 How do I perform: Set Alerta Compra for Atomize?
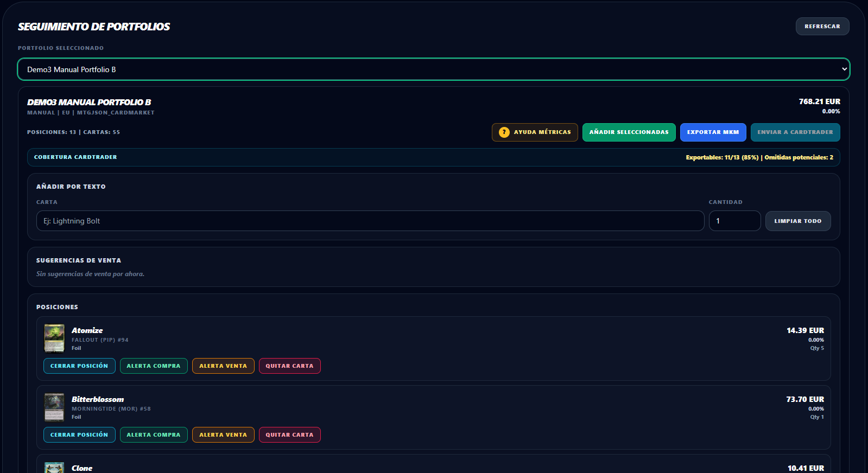tap(154, 366)
